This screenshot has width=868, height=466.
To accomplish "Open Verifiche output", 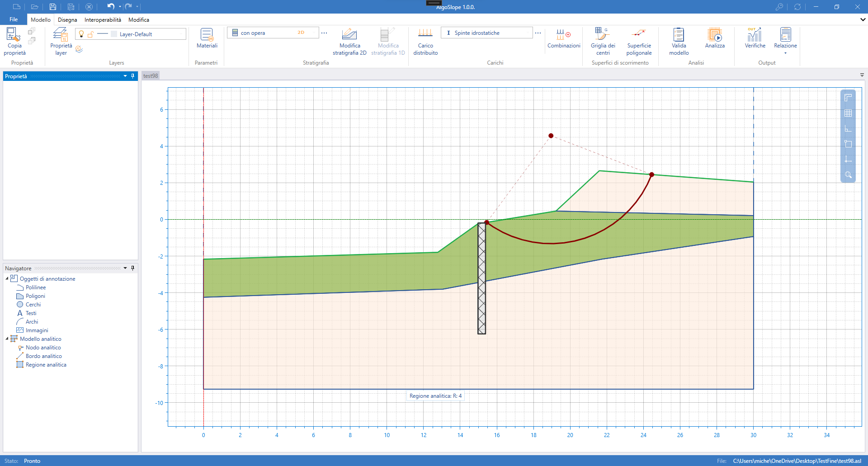I will 755,38.
